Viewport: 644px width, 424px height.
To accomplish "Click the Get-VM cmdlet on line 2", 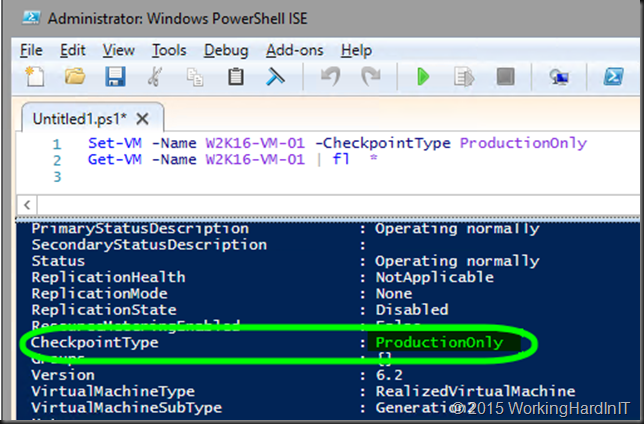I will 115,159.
